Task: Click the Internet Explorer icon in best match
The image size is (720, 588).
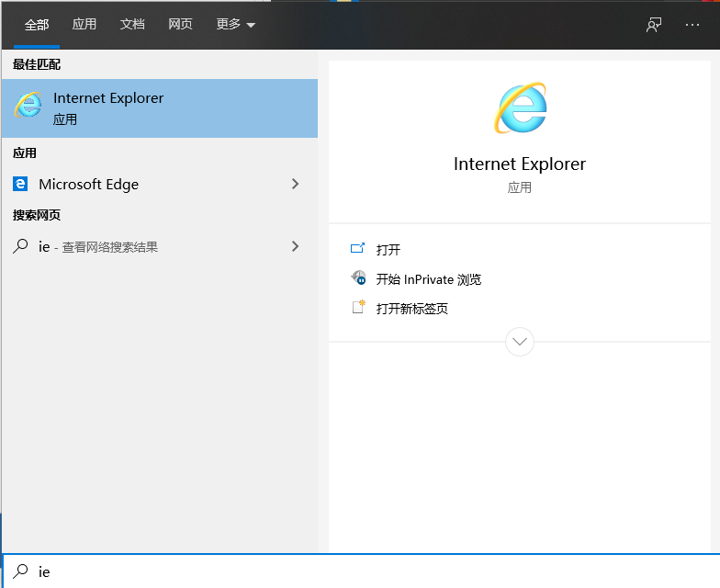Action: click(x=28, y=105)
